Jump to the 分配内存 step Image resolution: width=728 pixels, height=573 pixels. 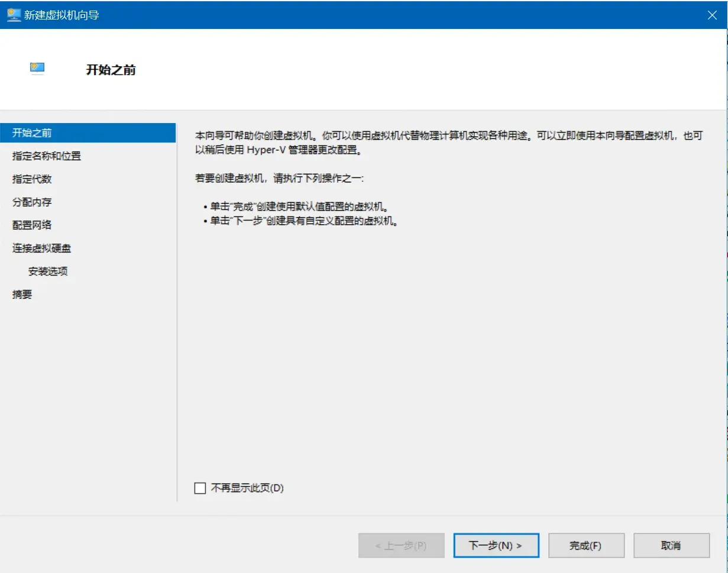[x=32, y=202]
